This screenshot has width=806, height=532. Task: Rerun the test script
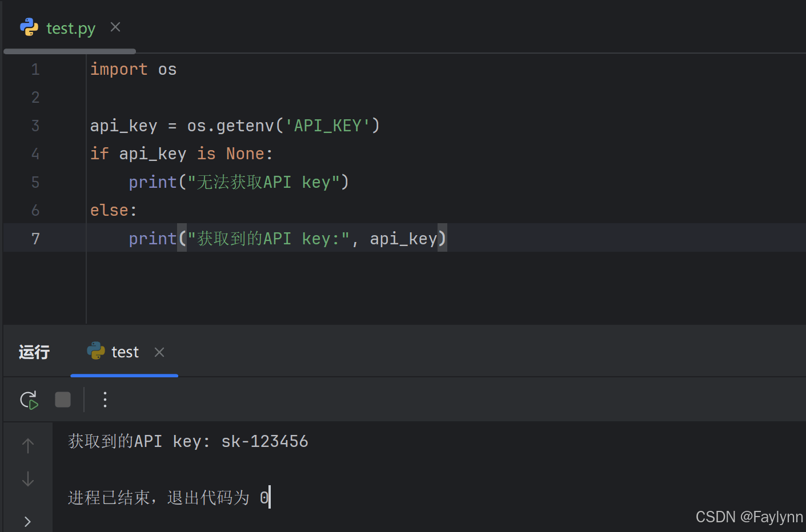29,400
